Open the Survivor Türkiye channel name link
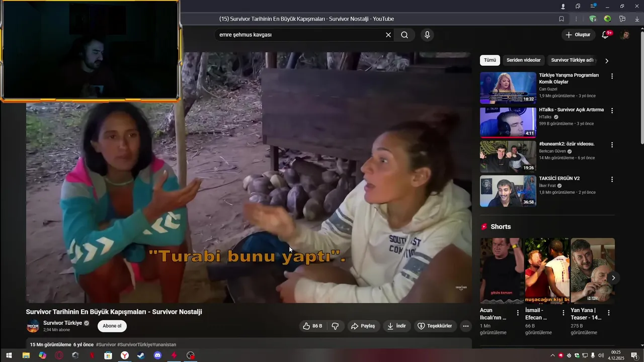The image size is (644, 362). pyautogui.click(x=62, y=323)
